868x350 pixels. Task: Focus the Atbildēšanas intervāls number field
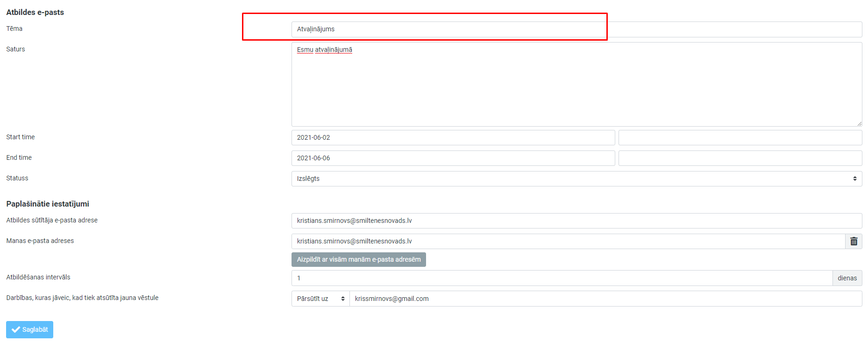coord(562,278)
